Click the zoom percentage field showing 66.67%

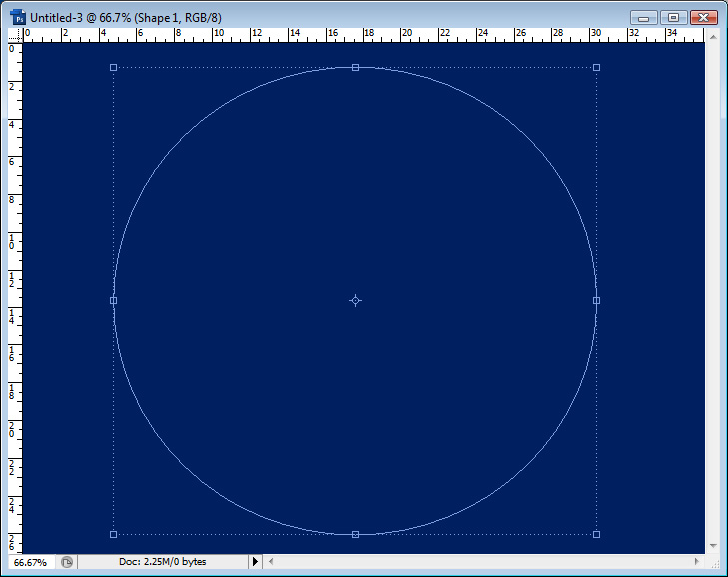coord(31,562)
